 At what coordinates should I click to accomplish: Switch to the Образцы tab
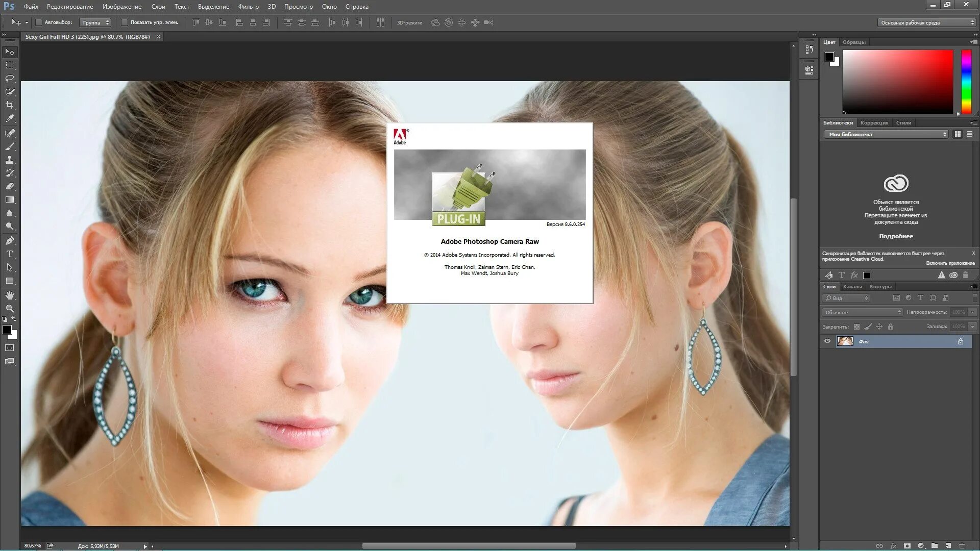tap(854, 42)
